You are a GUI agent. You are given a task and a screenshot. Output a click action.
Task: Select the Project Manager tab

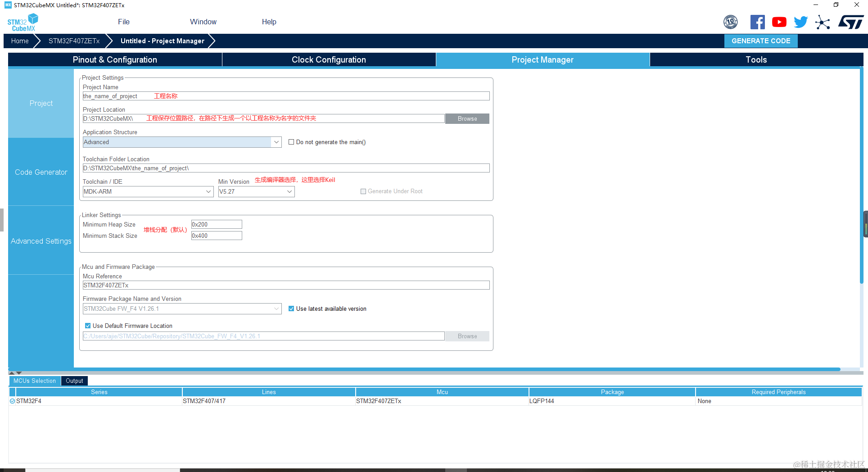[x=542, y=59]
